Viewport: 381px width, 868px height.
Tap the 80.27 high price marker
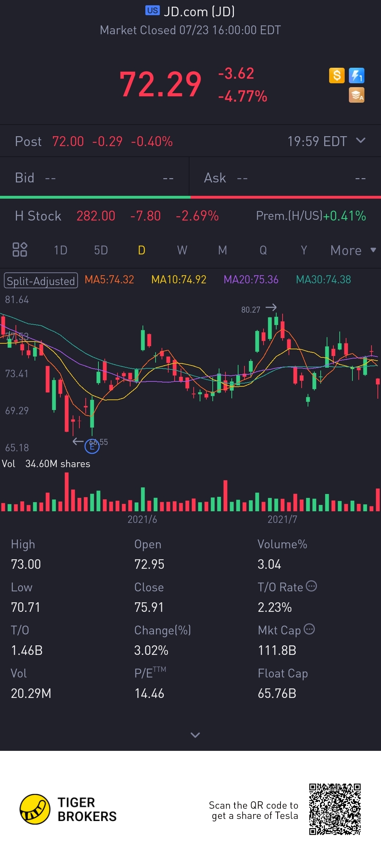tap(251, 309)
